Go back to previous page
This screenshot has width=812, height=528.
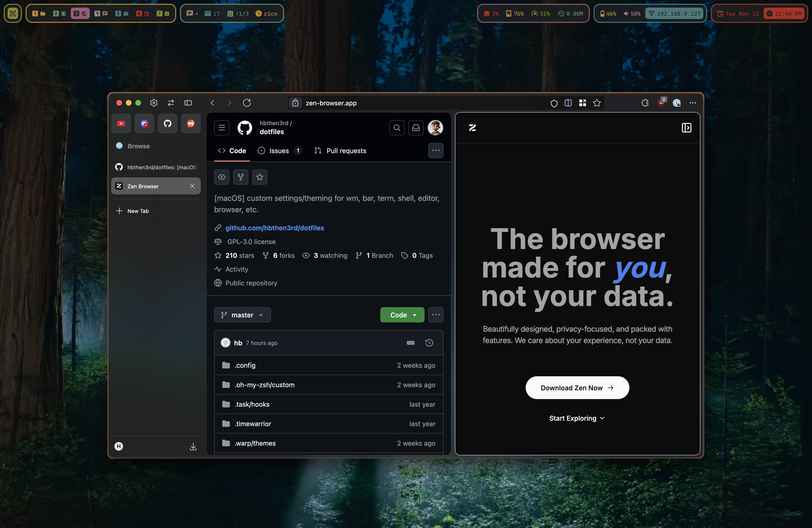point(212,103)
